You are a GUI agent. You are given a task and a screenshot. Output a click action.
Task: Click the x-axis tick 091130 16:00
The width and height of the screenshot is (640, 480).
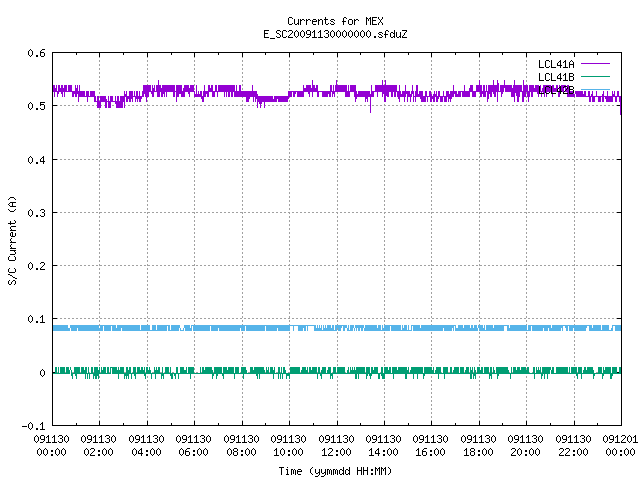click(431, 446)
